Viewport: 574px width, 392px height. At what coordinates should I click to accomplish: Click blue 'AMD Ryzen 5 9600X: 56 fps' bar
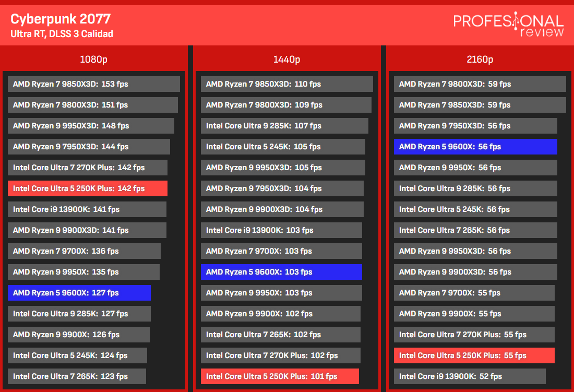pyautogui.click(x=475, y=146)
